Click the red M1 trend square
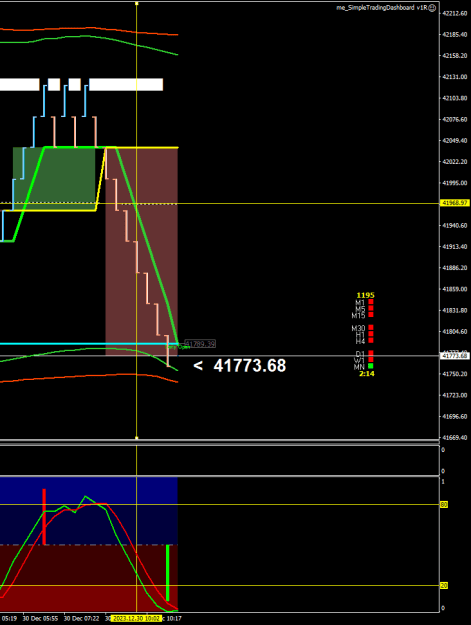Viewport: 471px width, 625px height. click(x=371, y=302)
